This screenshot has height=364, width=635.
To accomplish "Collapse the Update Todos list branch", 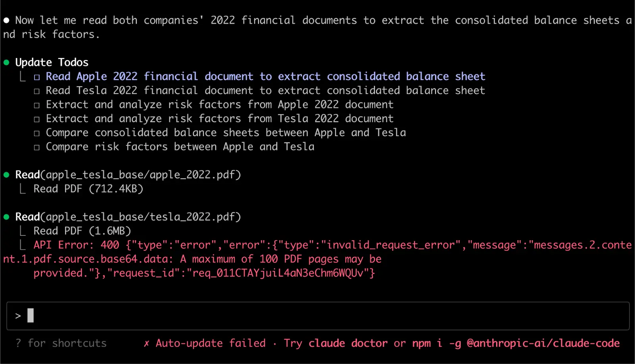I will [23, 77].
